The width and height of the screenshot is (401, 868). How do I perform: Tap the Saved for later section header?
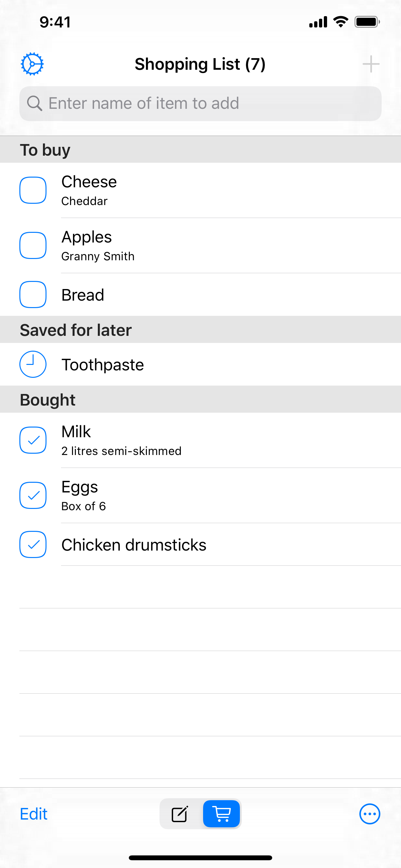pos(76,330)
